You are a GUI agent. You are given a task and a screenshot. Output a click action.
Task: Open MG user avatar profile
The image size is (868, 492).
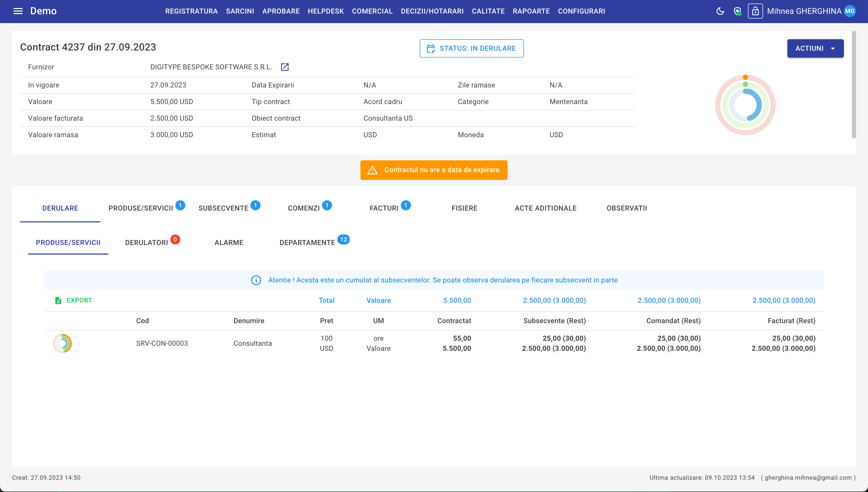click(x=850, y=11)
